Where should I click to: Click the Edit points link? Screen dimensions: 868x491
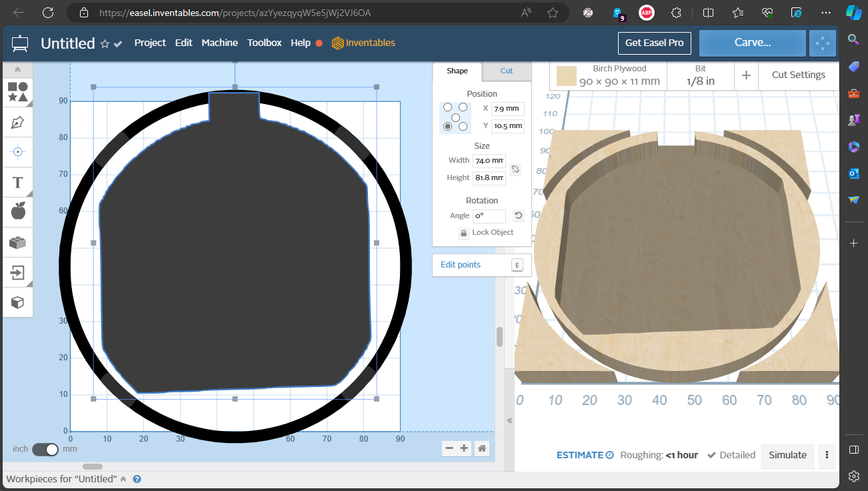tap(461, 265)
